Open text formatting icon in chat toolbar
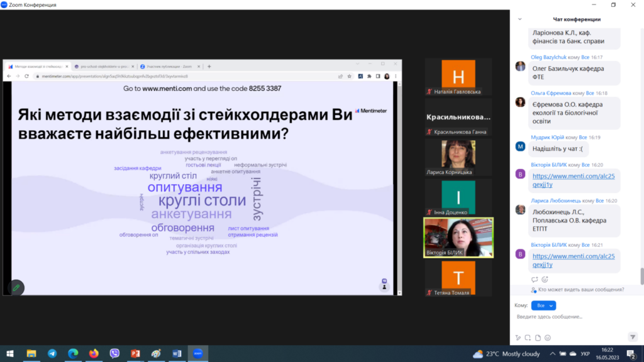 (518, 337)
